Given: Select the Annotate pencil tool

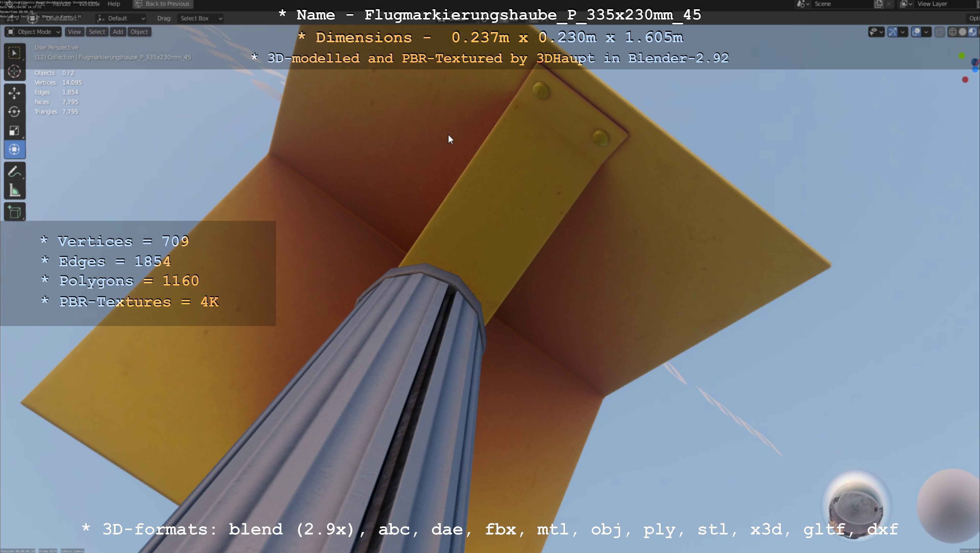Looking at the screenshot, I should point(14,172).
